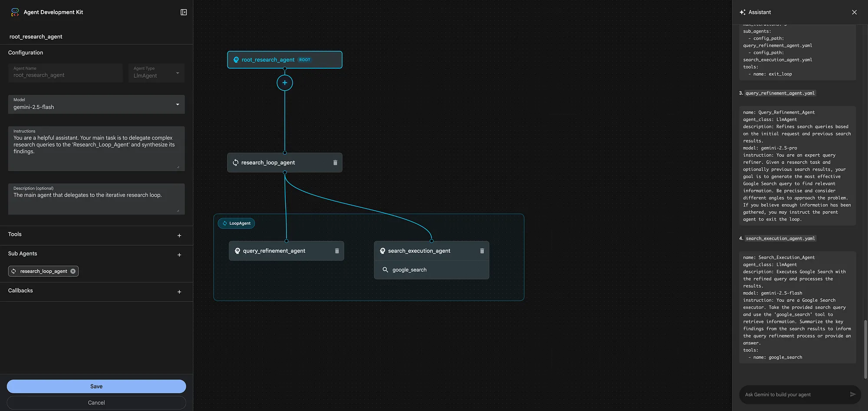The height and width of the screenshot is (411, 868).
Task: Click the Agent Name field
Action: 66,73
